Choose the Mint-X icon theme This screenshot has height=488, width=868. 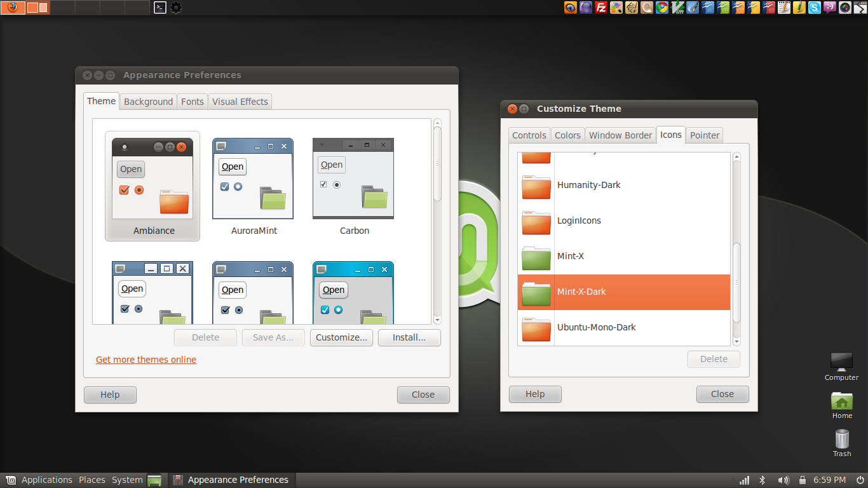(624, 256)
